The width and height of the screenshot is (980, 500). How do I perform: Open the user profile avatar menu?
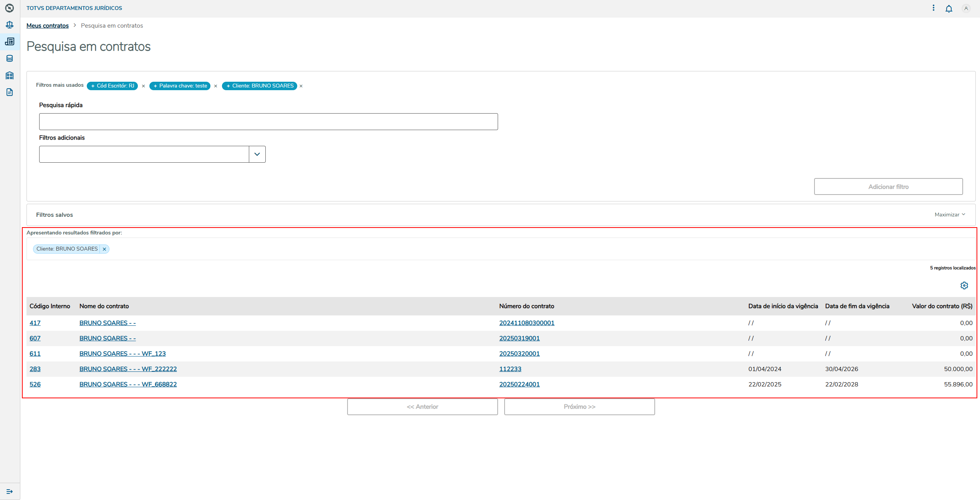tap(966, 8)
